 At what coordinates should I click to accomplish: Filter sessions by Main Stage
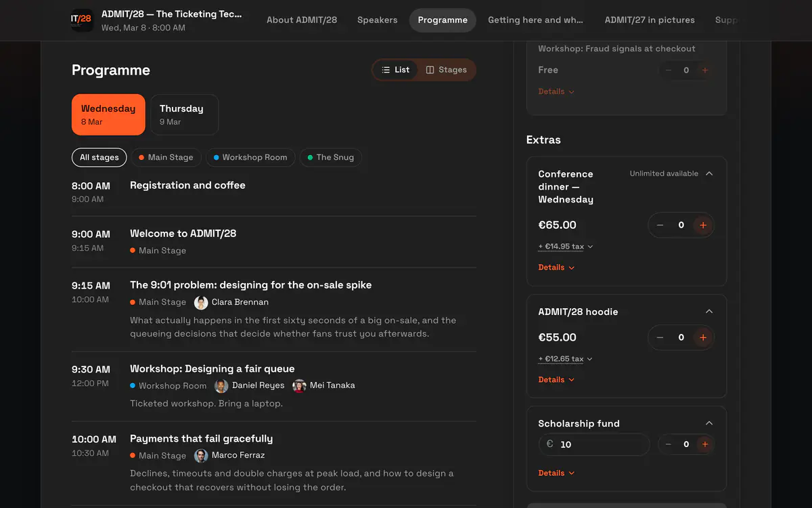click(166, 157)
